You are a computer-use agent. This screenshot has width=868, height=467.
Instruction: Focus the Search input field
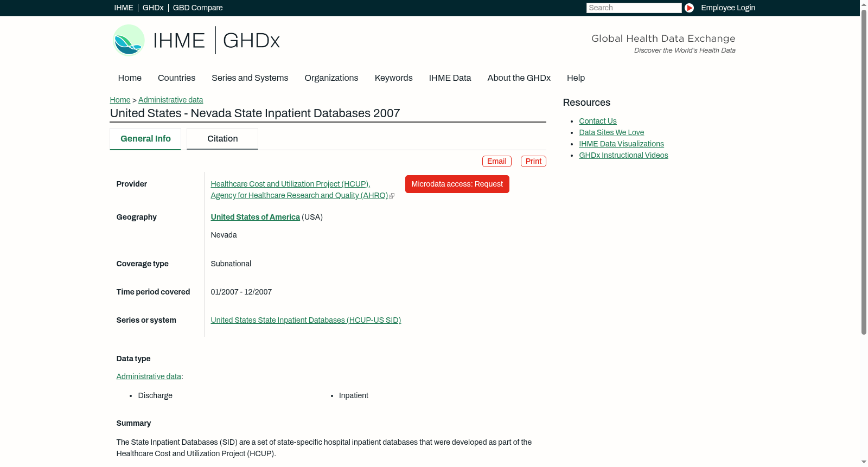tap(634, 8)
